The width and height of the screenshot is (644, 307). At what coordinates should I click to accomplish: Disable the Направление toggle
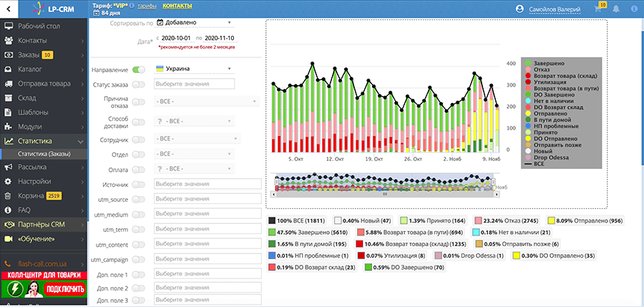[138, 70]
